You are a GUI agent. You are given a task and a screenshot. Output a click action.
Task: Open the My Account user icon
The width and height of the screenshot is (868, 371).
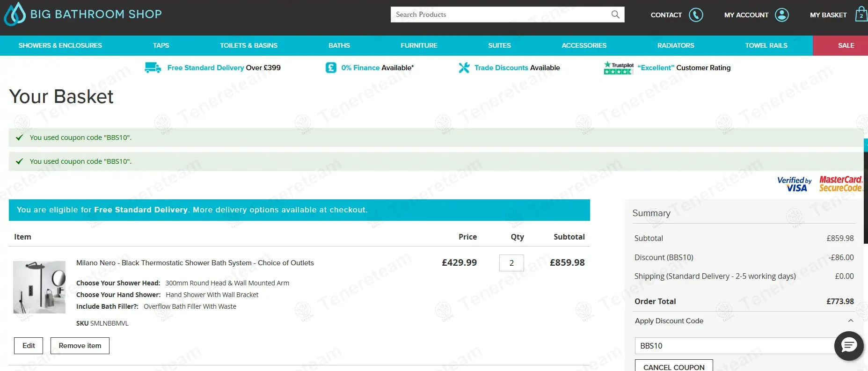(781, 15)
